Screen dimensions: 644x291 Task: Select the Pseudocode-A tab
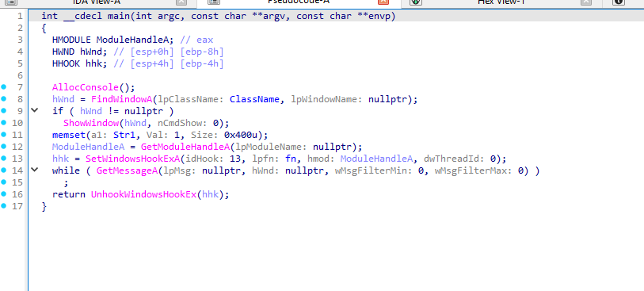[299, 2]
